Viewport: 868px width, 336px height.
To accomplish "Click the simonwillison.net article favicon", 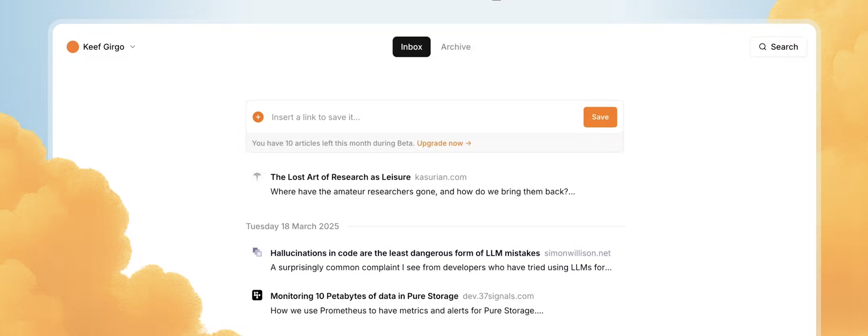I will [x=257, y=252].
